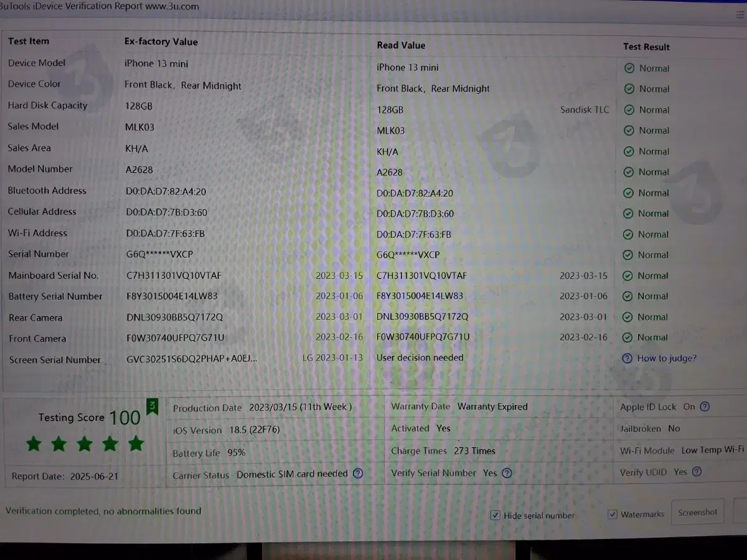Click Verification completed, no abnormalities found message
This screenshot has width=747, height=560.
[x=103, y=511]
